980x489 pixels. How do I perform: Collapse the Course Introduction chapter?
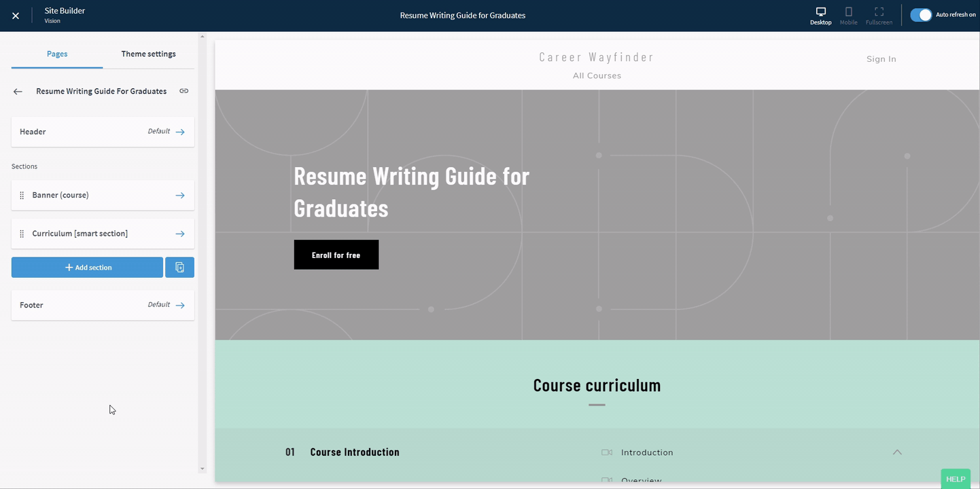pyautogui.click(x=896, y=452)
